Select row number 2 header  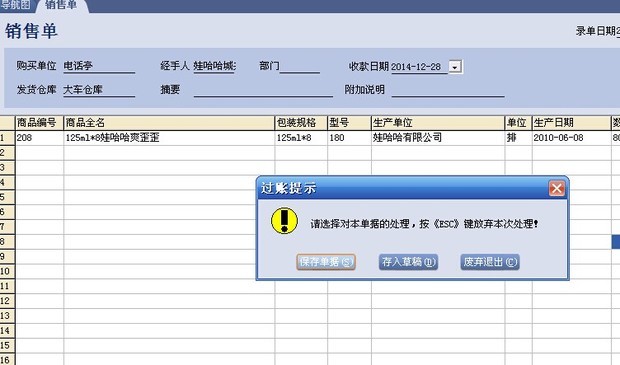[x=7, y=153]
